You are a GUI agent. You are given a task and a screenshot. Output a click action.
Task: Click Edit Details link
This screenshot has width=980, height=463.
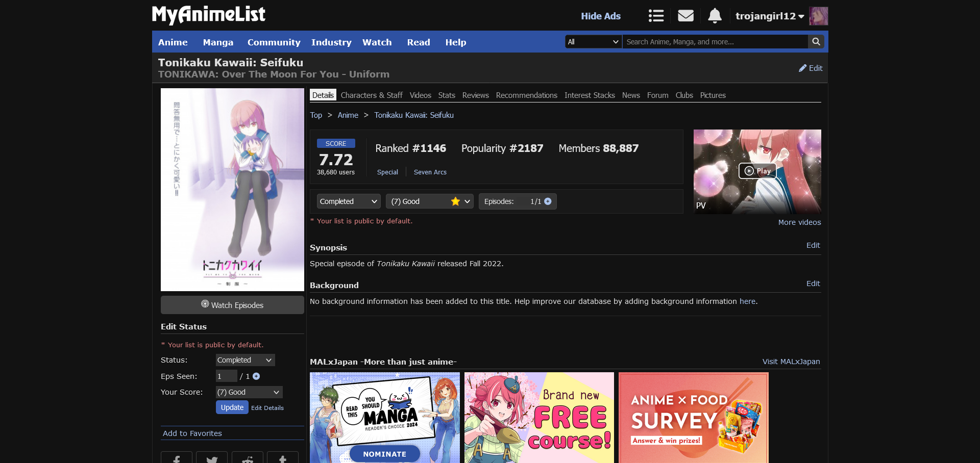(x=267, y=408)
